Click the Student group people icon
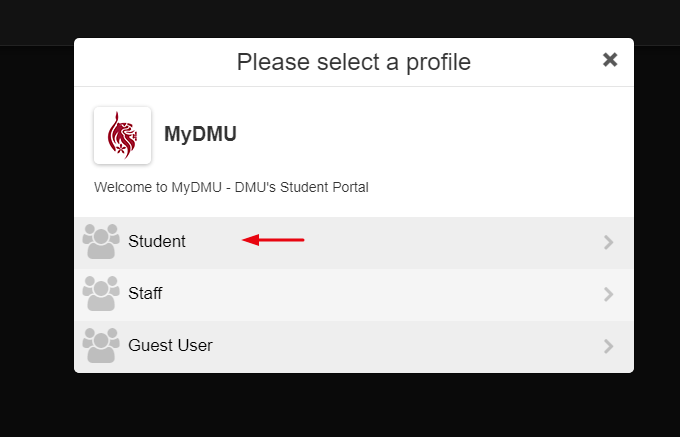This screenshot has width=680, height=437. click(x=101, y=241)
